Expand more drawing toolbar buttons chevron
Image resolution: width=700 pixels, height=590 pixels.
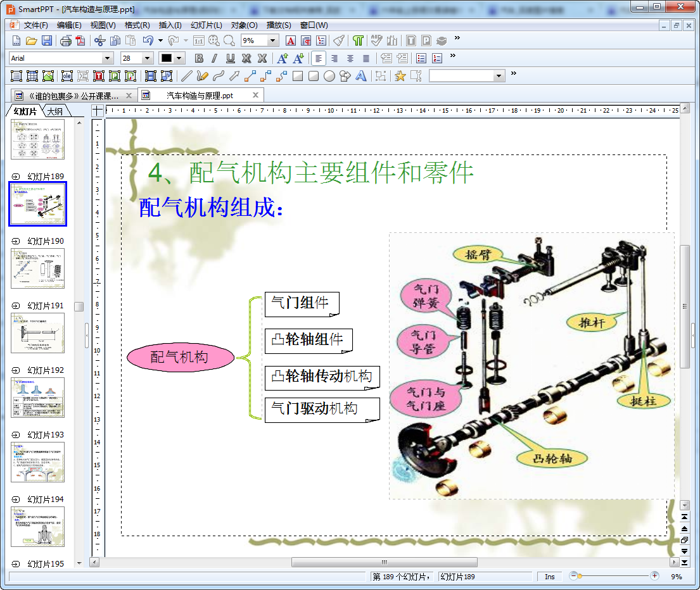click(x=513, y=73)
